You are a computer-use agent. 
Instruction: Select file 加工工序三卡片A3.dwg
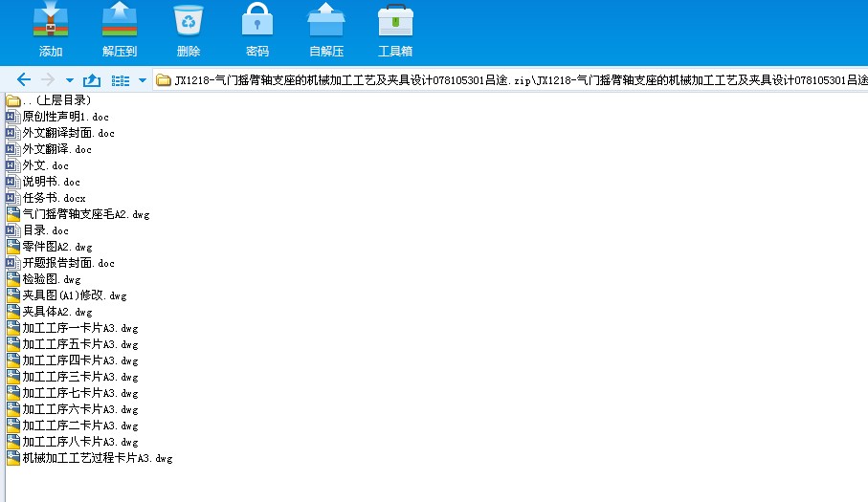pos(72,377)
